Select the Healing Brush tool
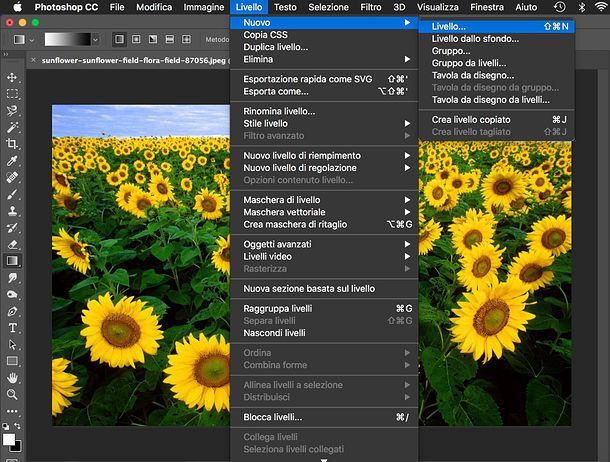The width and height of the screenshot is (610, 462). tap(12, 177)
